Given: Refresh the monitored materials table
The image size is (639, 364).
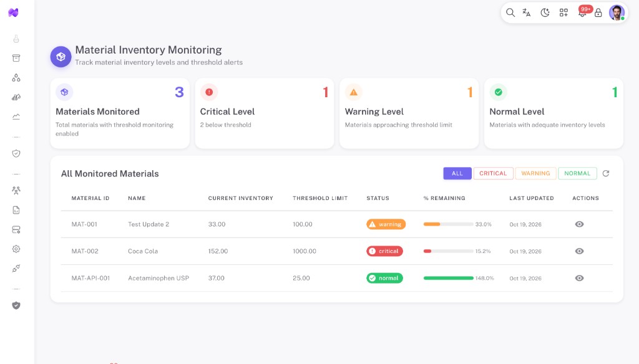Looking at the screenshot, I should [x=606, y=173].
